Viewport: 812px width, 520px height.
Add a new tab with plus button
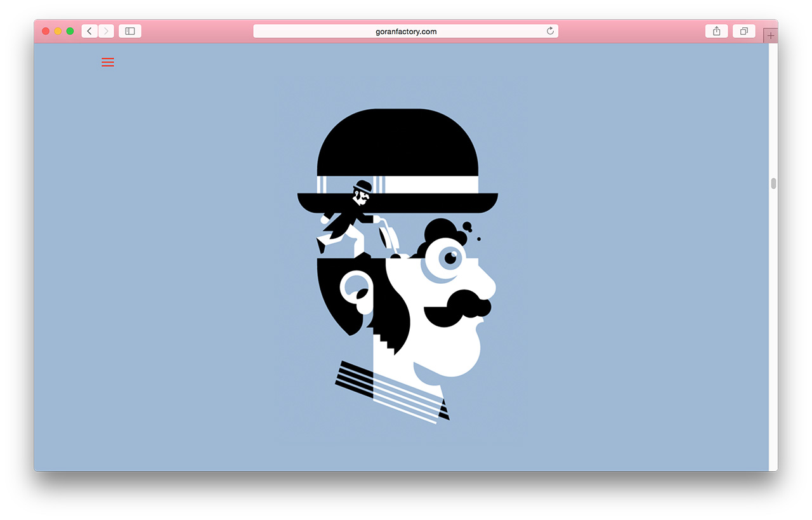(771, 36)
